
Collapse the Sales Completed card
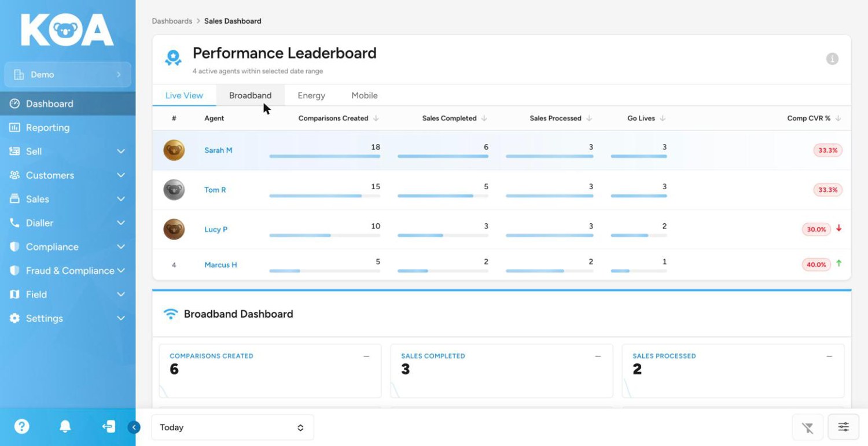click(x=598, y=356)
